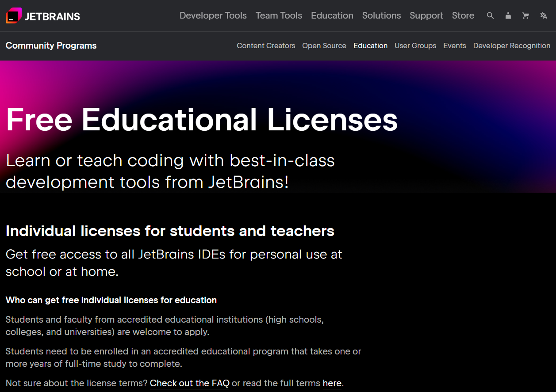Go to the Store
Image resolution: width=556 pixels, height=392 pixels.
pyautogui.click(x=463, y=15)
